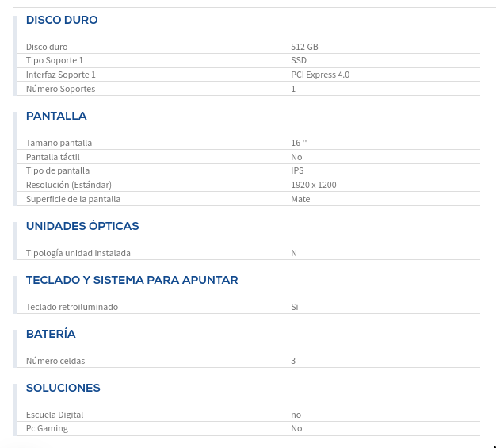This screenshot has width=496, height=448.
Task: Click the Pc Gaming label
Action: (47, 428)
